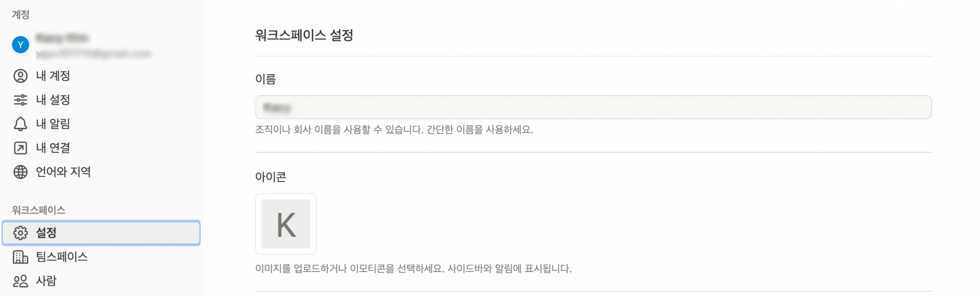The image size is (980, 296).
Task: Click the arrow-box icon beside 내 연결
Action: pos(20,148)
